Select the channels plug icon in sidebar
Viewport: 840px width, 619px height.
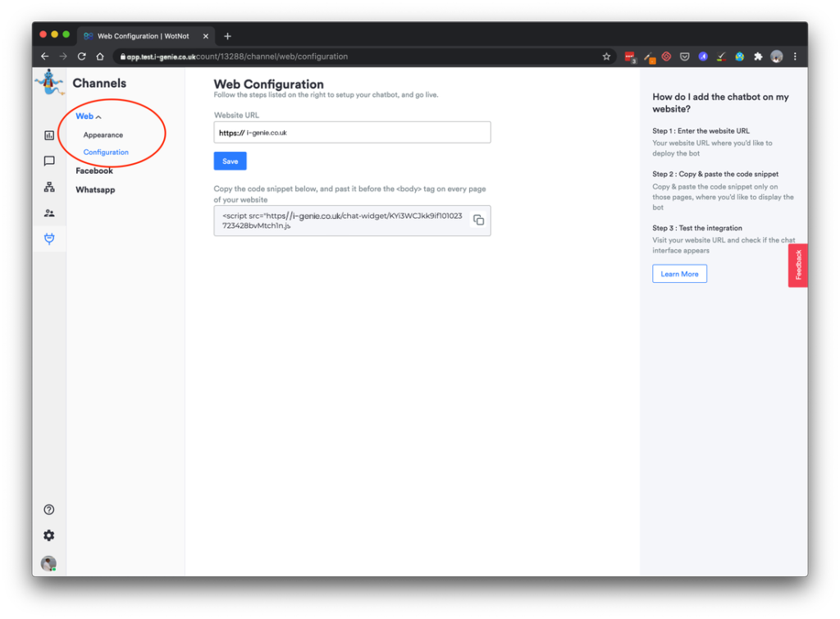(x=49, y=239)
